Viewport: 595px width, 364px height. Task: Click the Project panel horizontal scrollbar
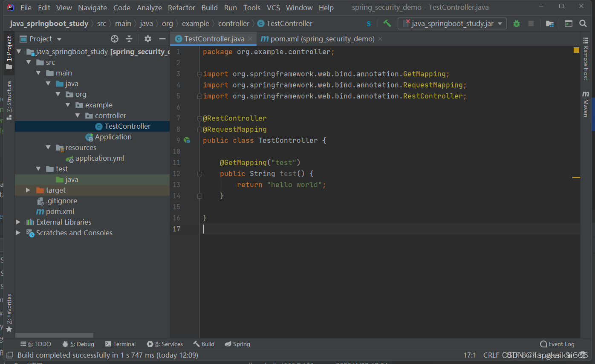54,335
